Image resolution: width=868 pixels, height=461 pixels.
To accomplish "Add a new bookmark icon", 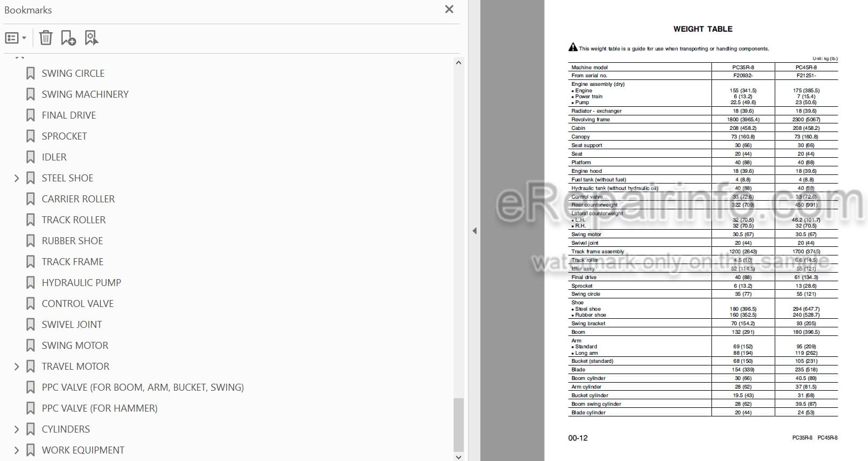I will point(68,38).
